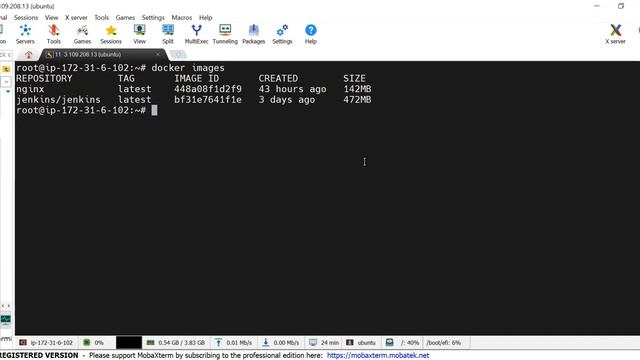Click the upload 0.01 Mb/s indicator

pos(233,342)
